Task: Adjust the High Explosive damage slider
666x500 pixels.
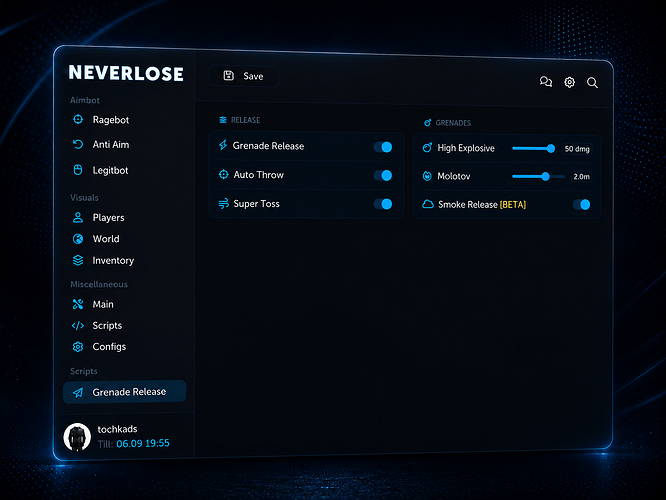Action: pos(533,148)
